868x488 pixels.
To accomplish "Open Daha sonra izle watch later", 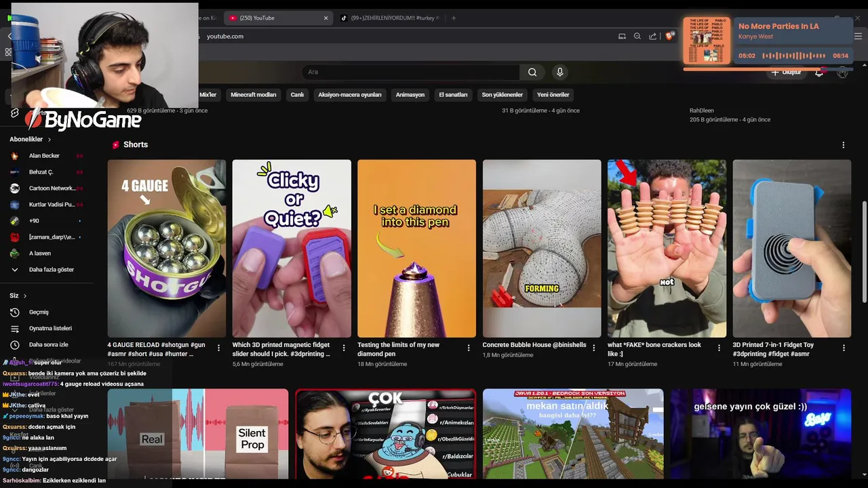I will (x=47, y=344).
